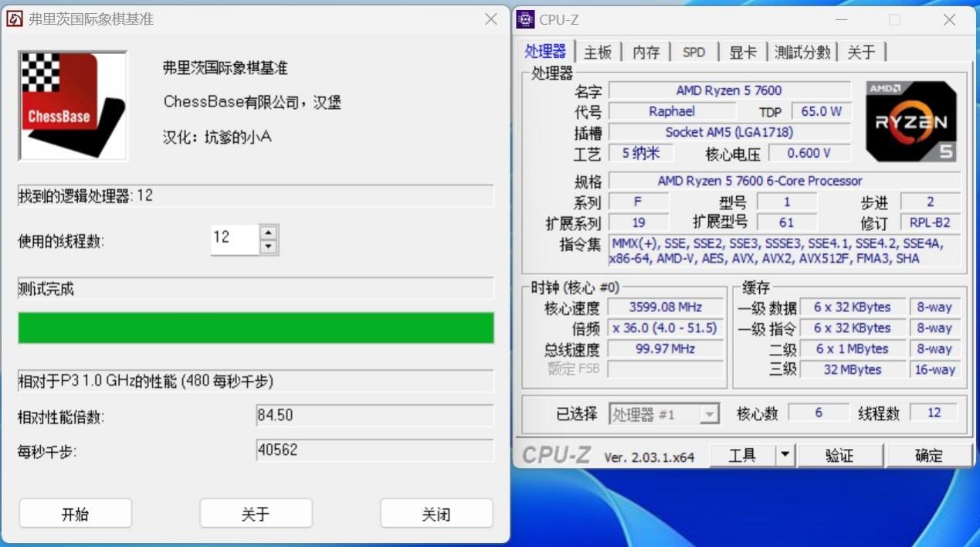Click the 验证 (Validate) button
The image size is (980, 547).
pos(839,455)
